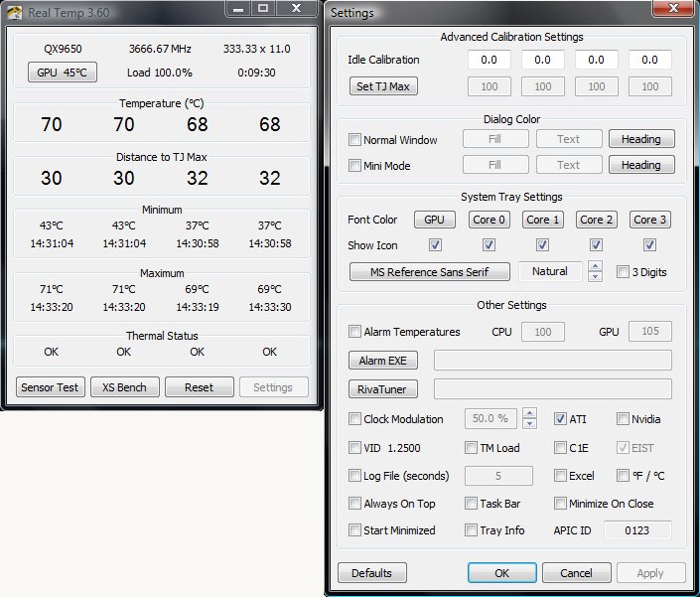This screenshot has width=700, height=597.
Task: Click the first Idle Calibration field
Action: point(489,61)
